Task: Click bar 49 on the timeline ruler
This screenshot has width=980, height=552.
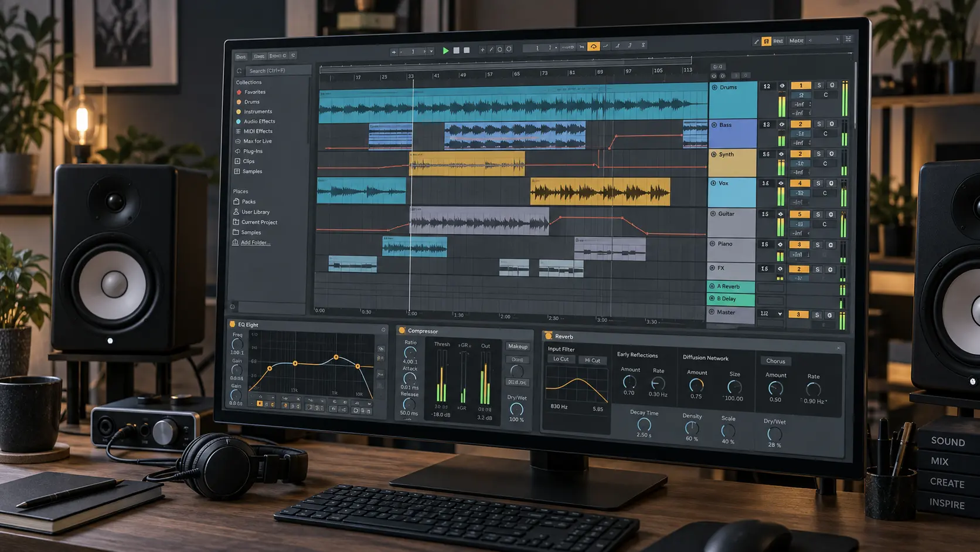Action: pyautogui.click(x=462, y=76)
